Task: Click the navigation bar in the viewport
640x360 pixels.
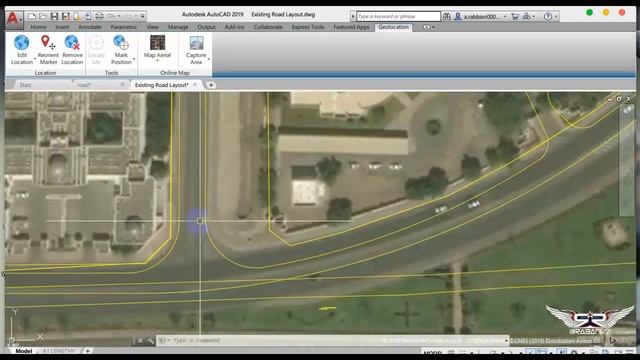Action: click(627, 160)
